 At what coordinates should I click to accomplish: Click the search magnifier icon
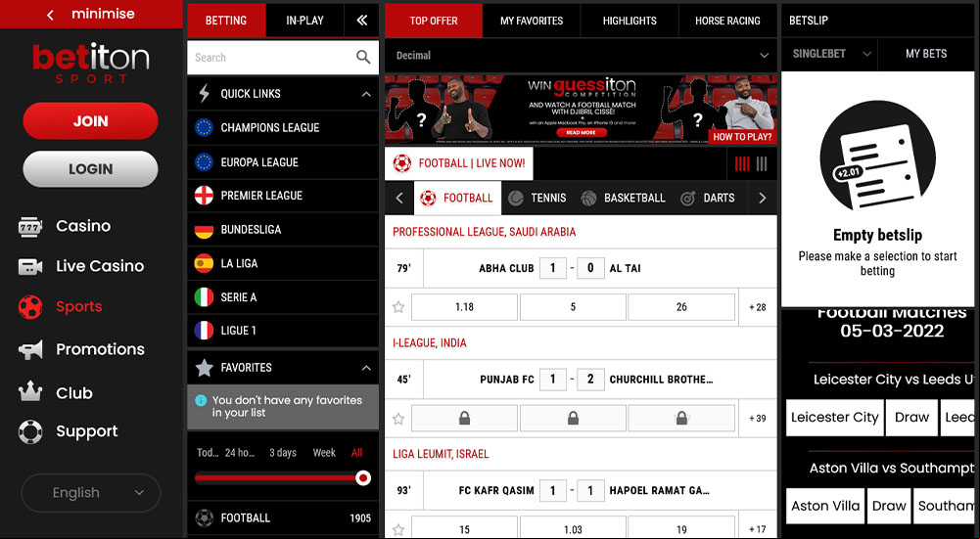pyautogui.click(x=363, y=57)
